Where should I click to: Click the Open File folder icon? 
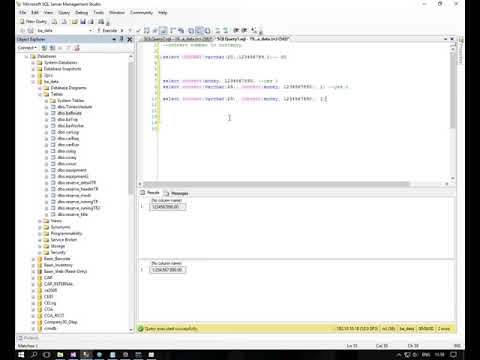74,22
